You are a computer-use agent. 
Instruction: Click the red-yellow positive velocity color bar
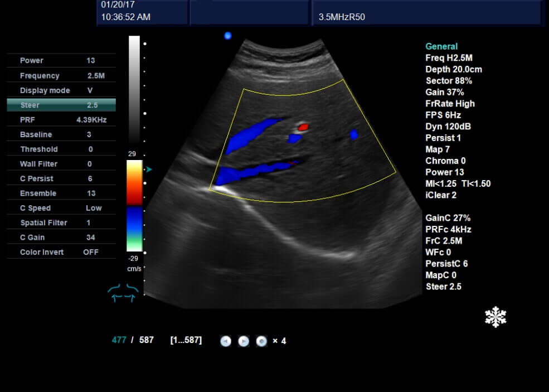click(x=134, y=182)
